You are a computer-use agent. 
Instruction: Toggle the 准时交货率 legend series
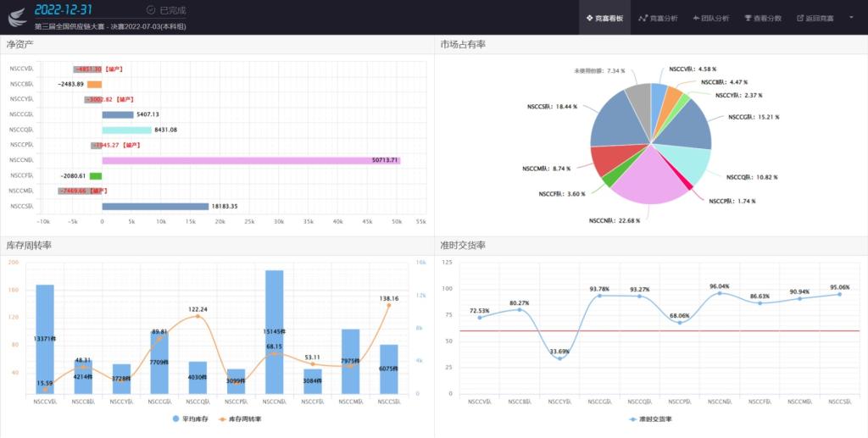pyautogui.click(x=651, y=419)
